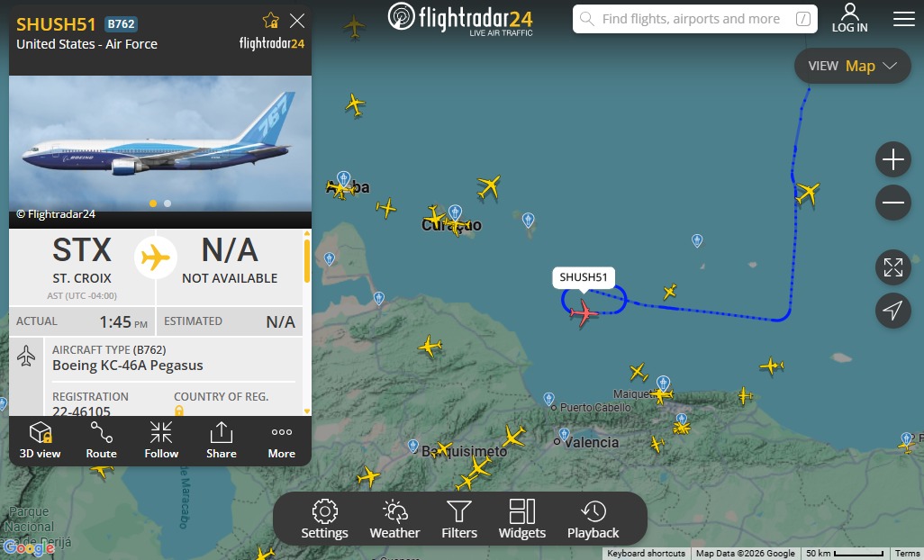The width and height of the screenshot is (924, 560).
Task: Open the 3D view of the flight
Action: 40,440
